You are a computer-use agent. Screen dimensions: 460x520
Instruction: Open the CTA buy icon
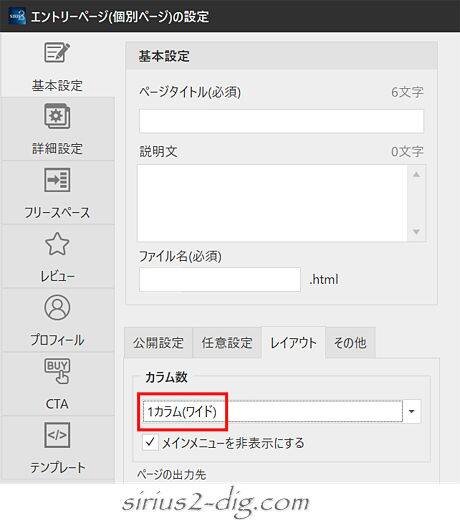[57, 371]
